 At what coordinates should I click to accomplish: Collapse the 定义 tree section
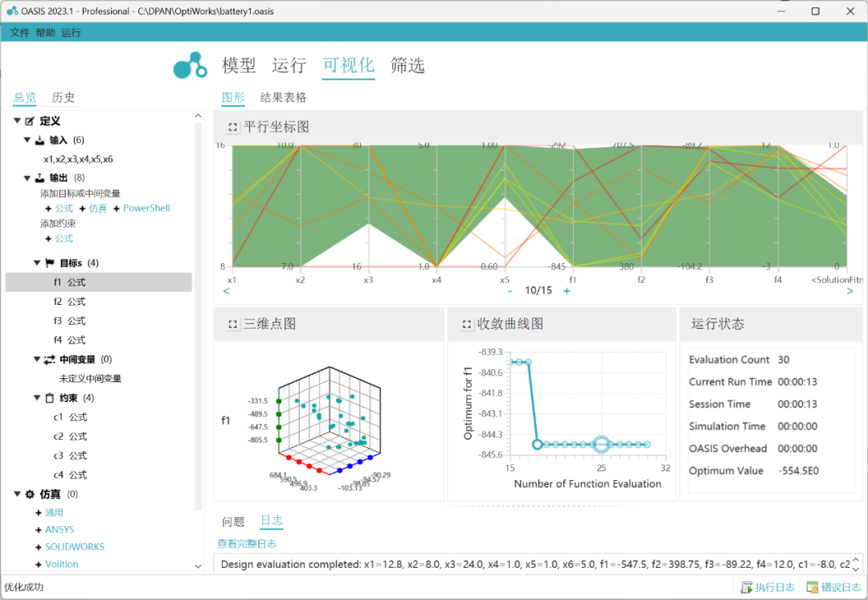pos(17,121)
